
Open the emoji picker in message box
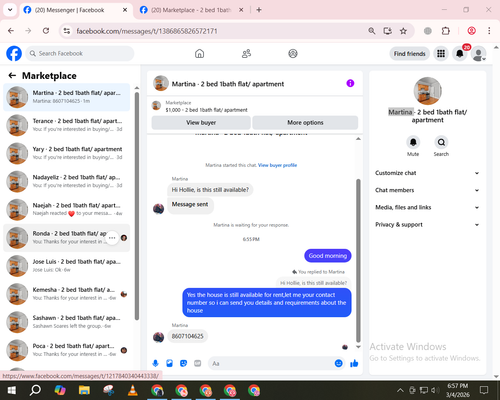338,363
